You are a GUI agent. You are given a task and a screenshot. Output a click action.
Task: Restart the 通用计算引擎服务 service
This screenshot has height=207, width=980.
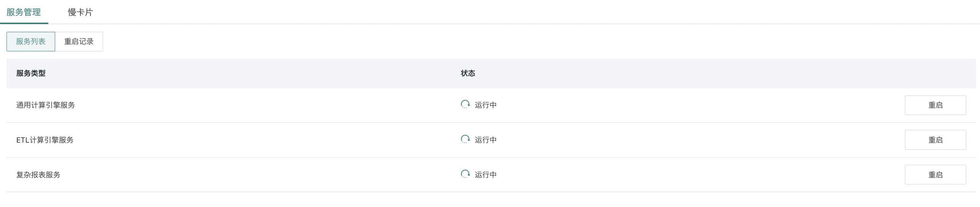click(935, 105)
